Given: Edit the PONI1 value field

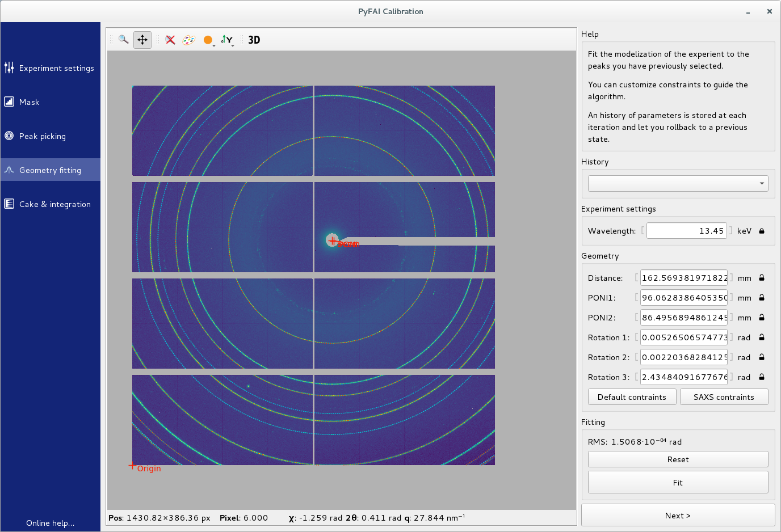Looking at the screenshot, I should (x=683, y=298).
